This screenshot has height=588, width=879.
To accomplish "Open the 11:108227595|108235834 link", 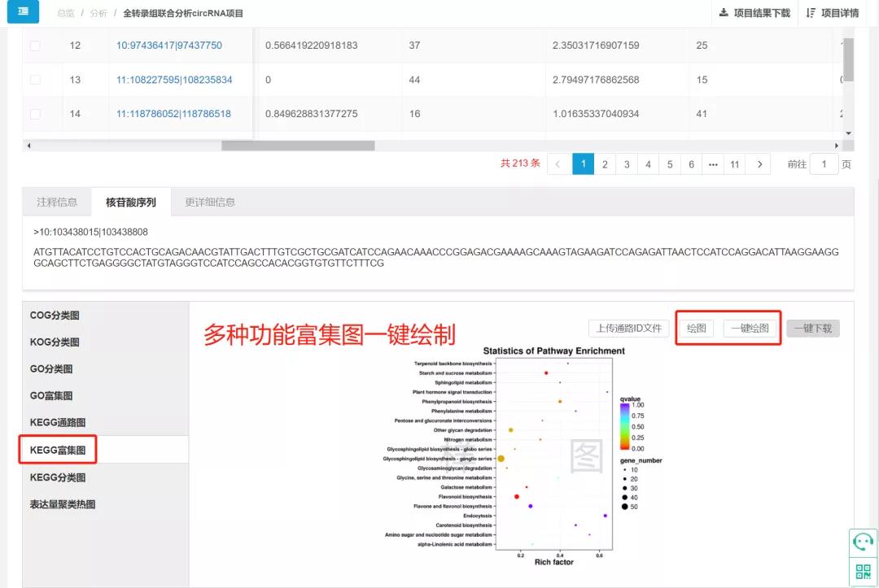I will coord(174,80).
